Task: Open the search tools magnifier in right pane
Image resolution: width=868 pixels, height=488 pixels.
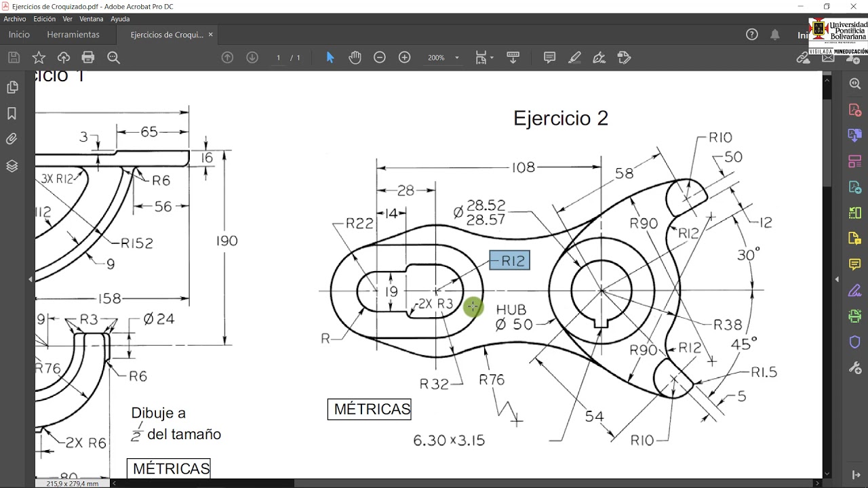Action: click(854, 84)
